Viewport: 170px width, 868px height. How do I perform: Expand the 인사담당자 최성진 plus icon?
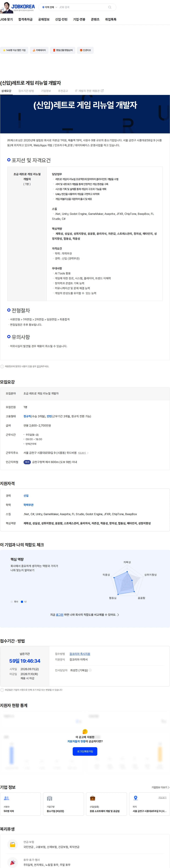tap(90, 670)
